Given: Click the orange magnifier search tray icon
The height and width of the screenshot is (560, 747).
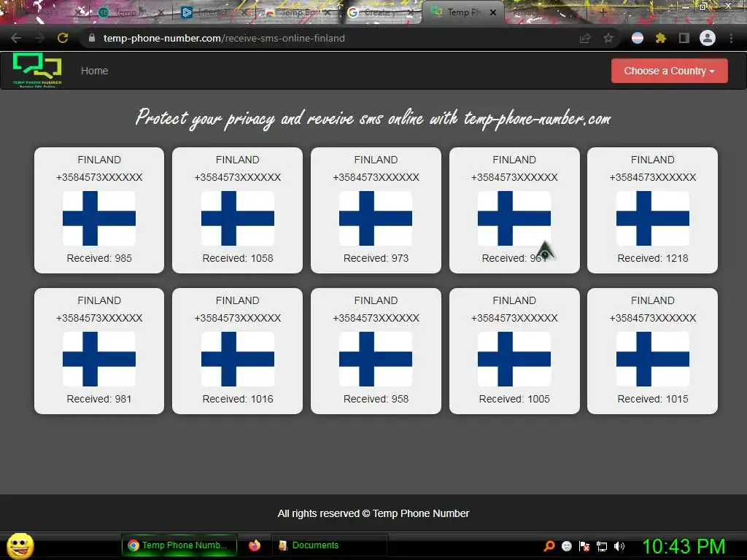Looking at the screenshot, I should (x=549, y=545).
